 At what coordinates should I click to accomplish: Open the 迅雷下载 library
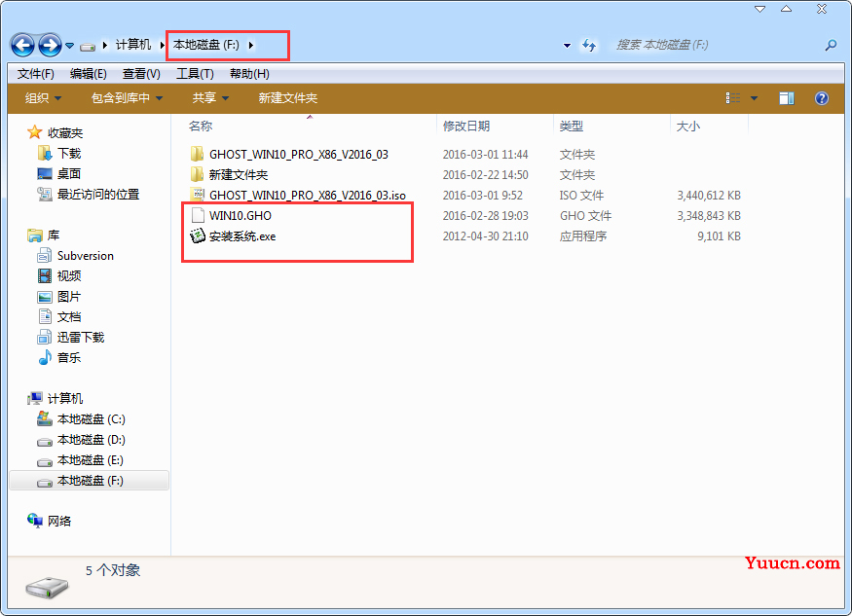point(81,338)
